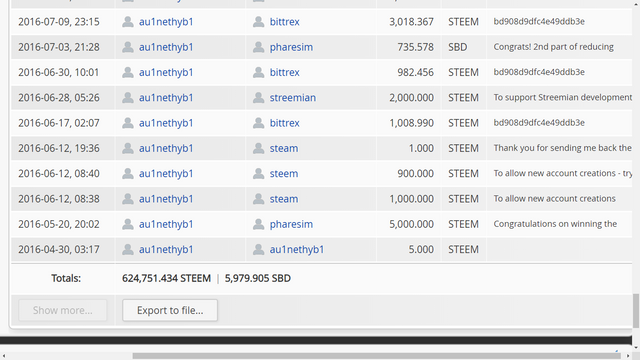Click steam avatar icon in 08:38 row
The height and width of the screenshot is (360, 640).
(258, 199)
